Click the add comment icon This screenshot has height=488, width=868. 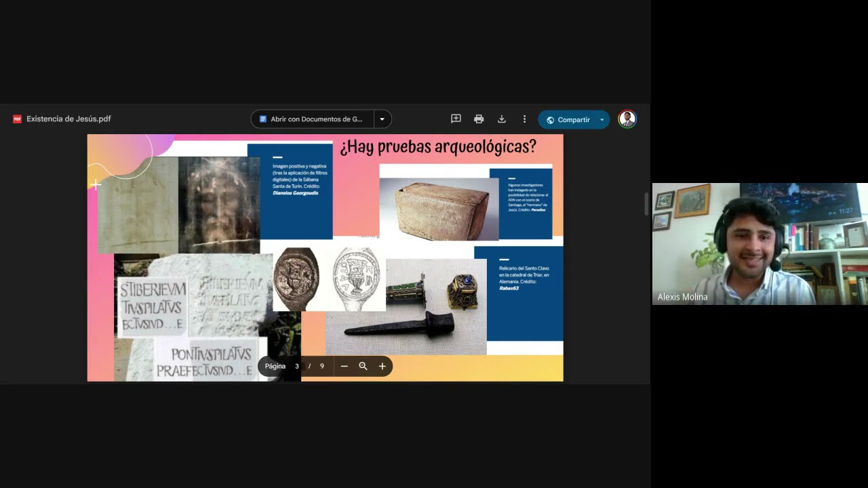456,119
